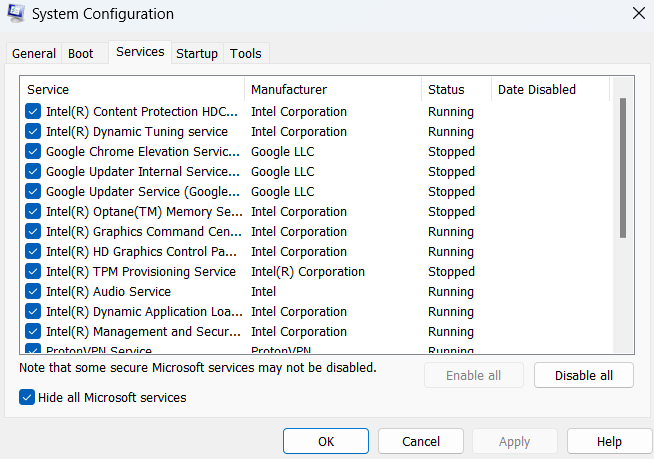Sort by the Date Disabled column header
The width and height of the screenshot is (654, 459).
pos(551,89)
